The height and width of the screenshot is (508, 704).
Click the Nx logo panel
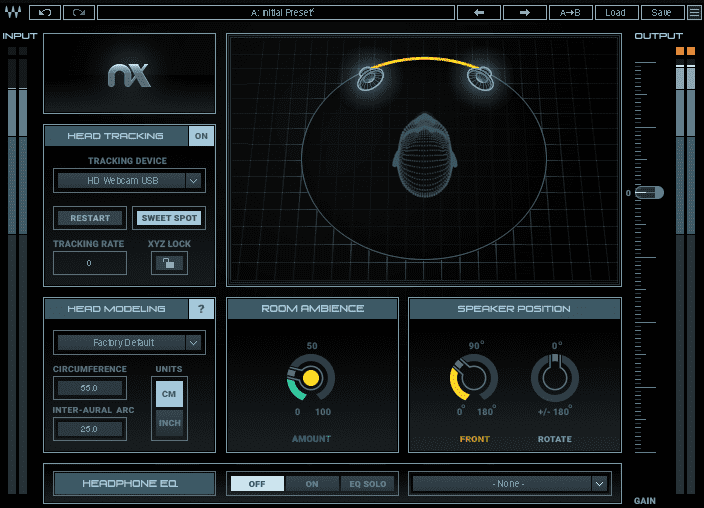129,73
